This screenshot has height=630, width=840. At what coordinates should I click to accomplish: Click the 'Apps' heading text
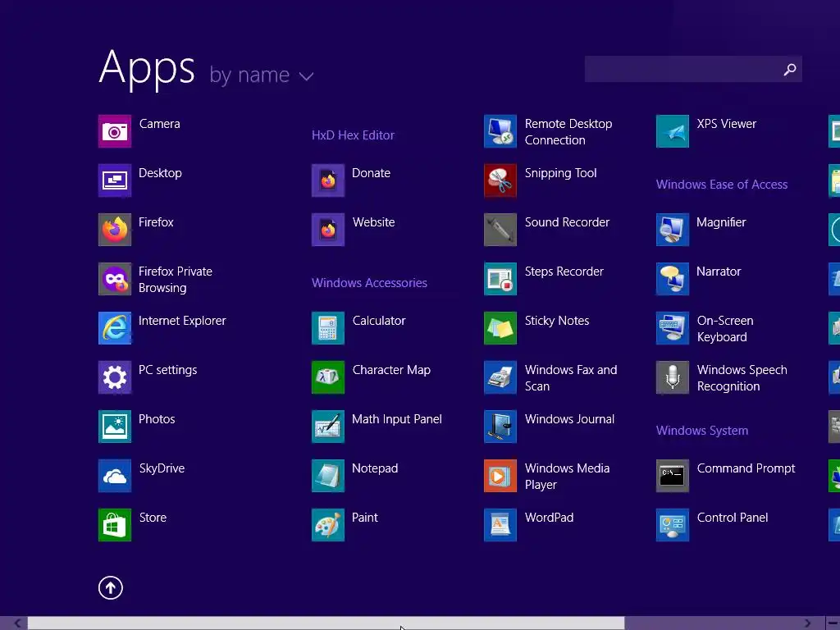[147, 68]
